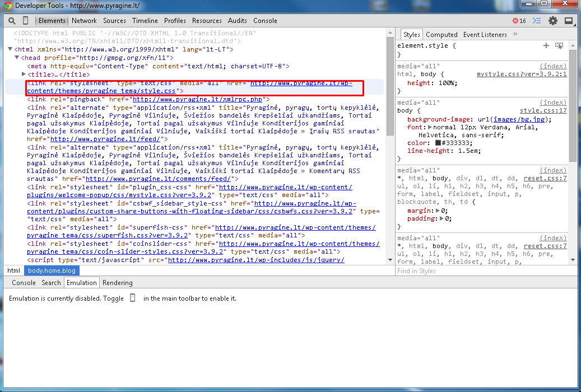Open the comments/feed/ link
581x392 pixels.
click(x=159, y=179)
